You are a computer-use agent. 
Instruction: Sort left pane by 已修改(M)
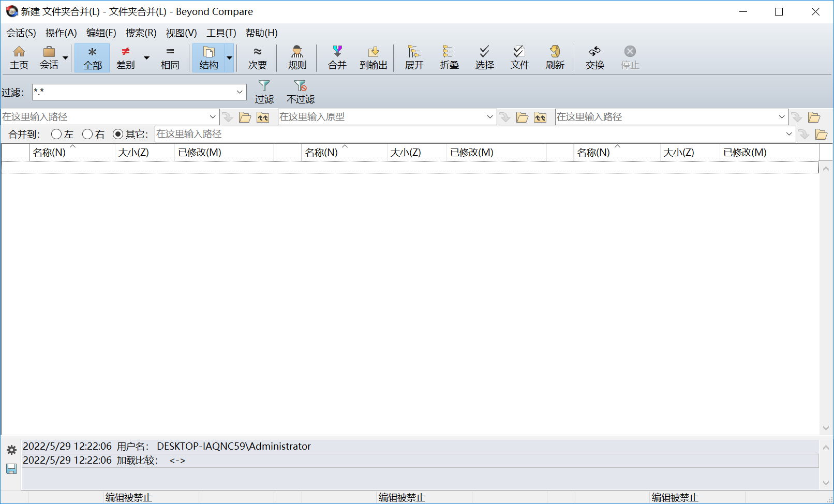(x=225, y=153)
